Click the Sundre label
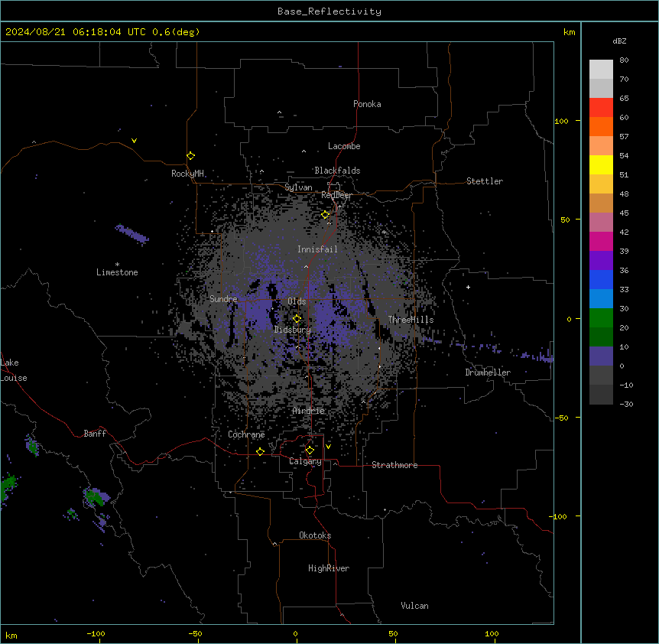This screenshot has height=644, width=659. click(x=223, y=299)
